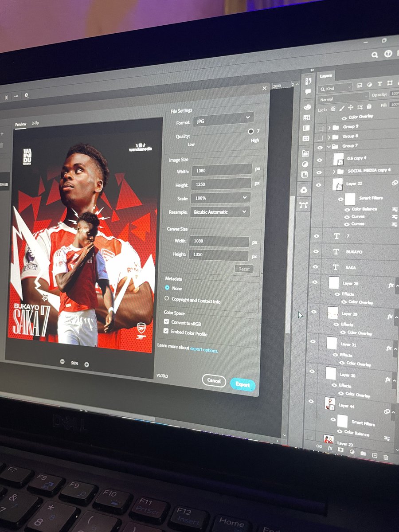Open the Comments panel icon
The width and height of the screenshot is (399, 532).
(308, 92)
